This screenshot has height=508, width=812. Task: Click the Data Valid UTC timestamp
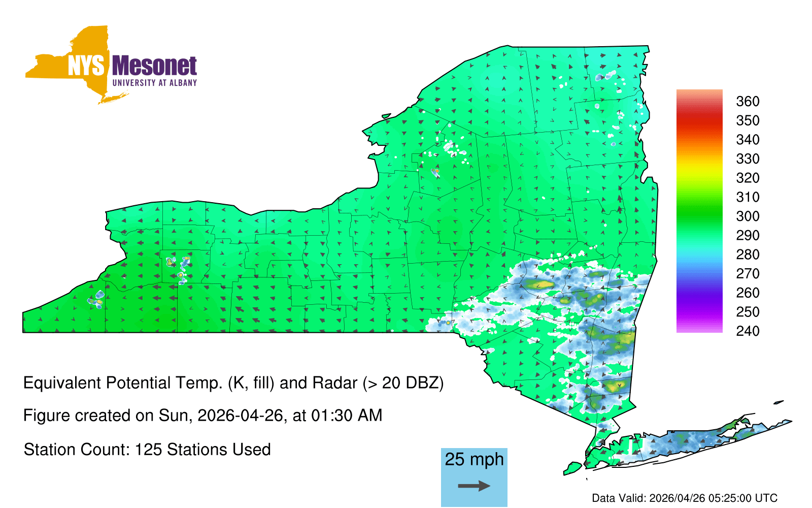click(x=685, y=498)
